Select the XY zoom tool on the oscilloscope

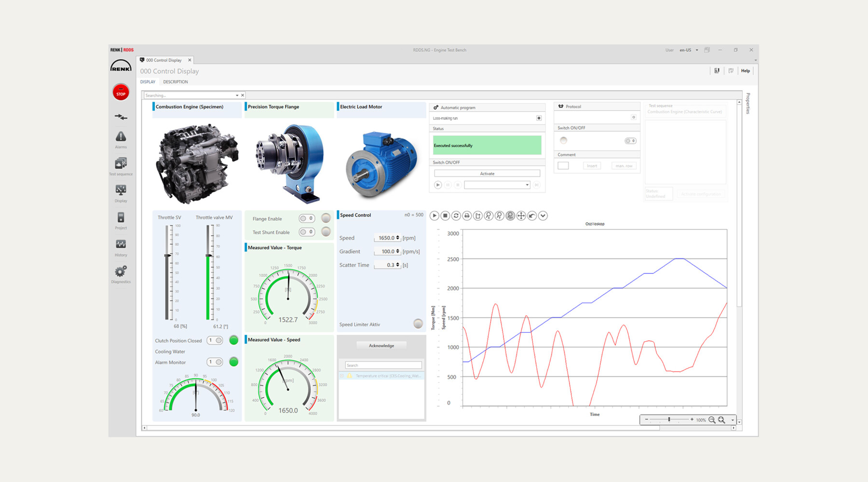pyautogui.click(x=510, y=215)
